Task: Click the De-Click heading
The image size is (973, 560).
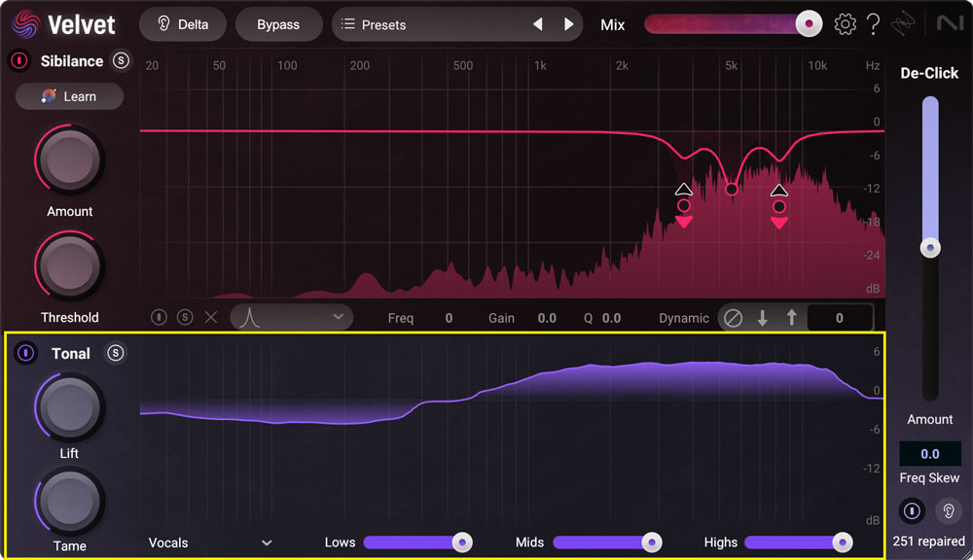Action: [929, 73]
